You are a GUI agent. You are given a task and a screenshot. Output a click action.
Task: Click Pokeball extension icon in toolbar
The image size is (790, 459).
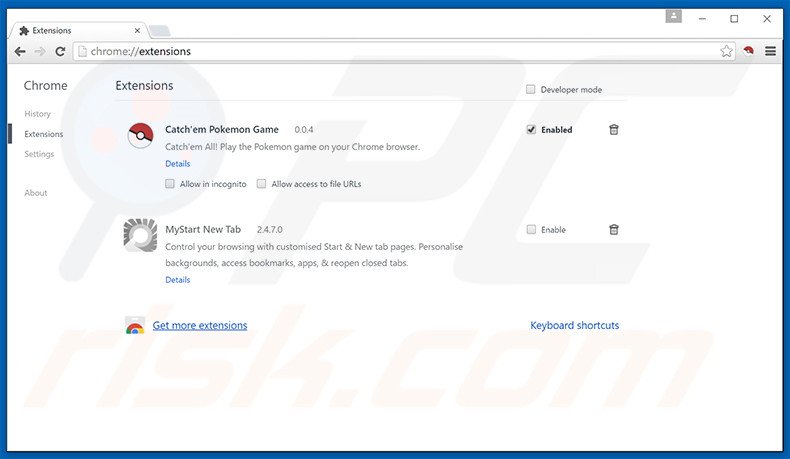pos(749,51)
